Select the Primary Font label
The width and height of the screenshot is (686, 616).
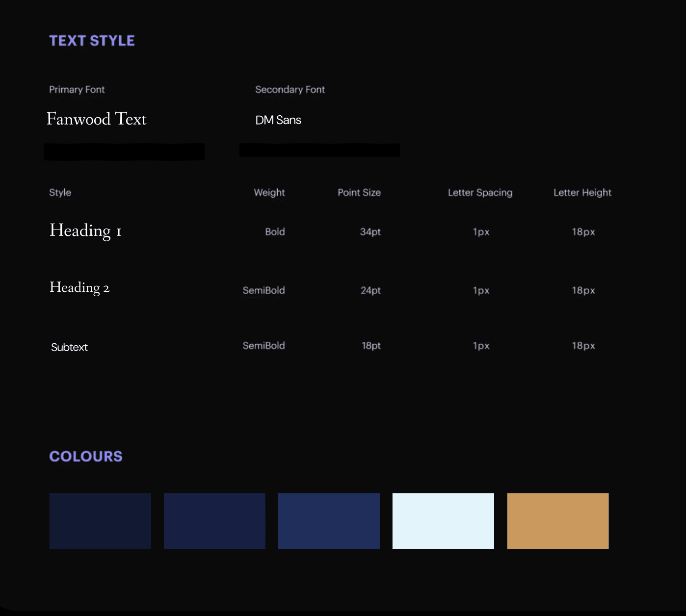click(x=77, y=89)
